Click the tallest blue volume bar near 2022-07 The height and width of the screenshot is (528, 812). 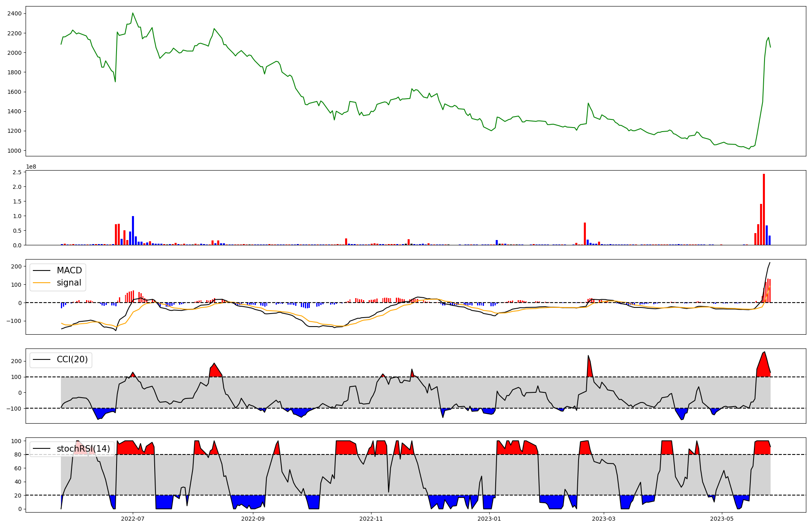[x=133, y=230]
